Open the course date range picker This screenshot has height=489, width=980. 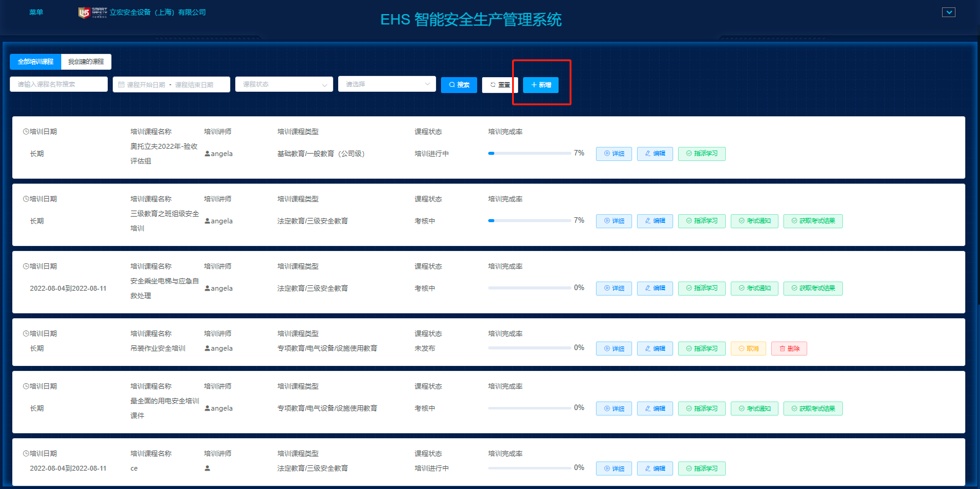coord(171,84)
